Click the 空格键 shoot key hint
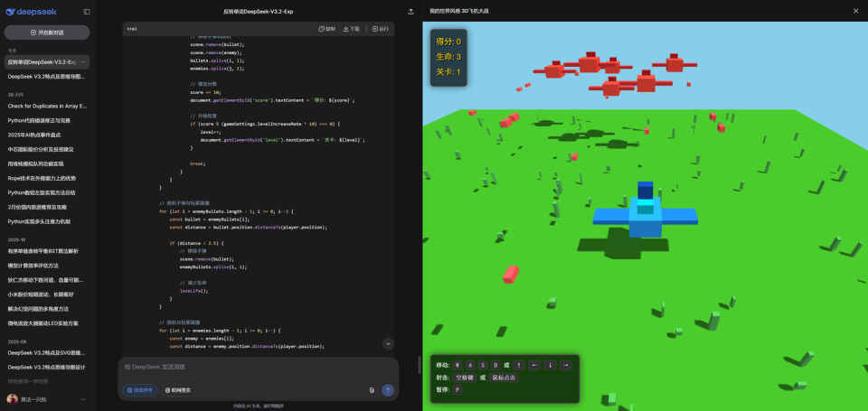Screen dimensions: 868x411 tap(465, 378)
